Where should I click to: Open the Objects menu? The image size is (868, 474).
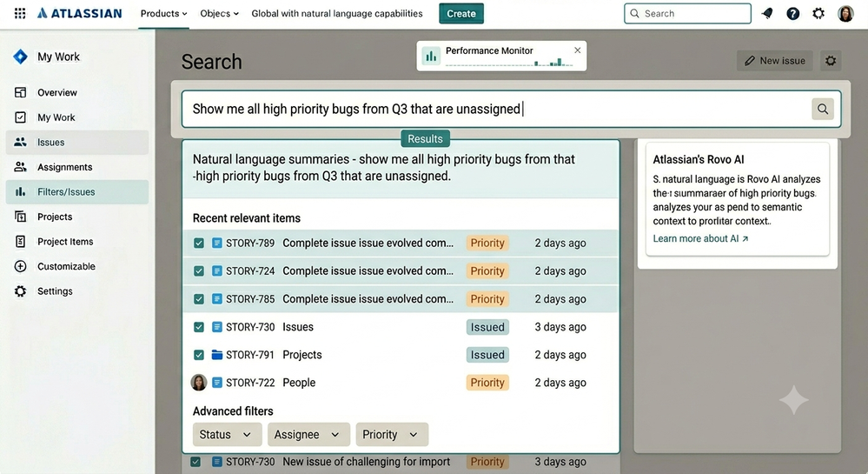(x=219, y=13)
